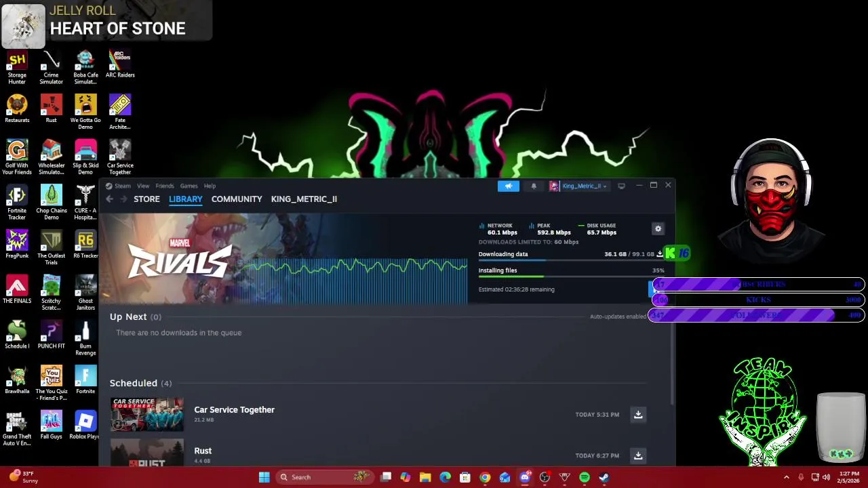The height and width of the screenshot is (488, 868).
Task: Select Storage Hunter desktop icon
Action: pyautogui.click(x=17, y=68)
